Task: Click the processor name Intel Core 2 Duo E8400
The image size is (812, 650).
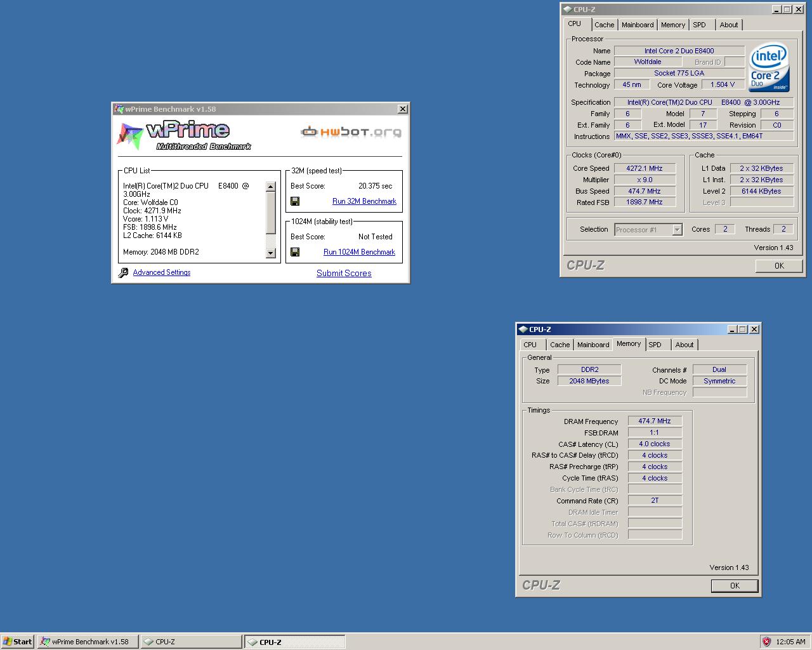Action: tap(679, 51)
